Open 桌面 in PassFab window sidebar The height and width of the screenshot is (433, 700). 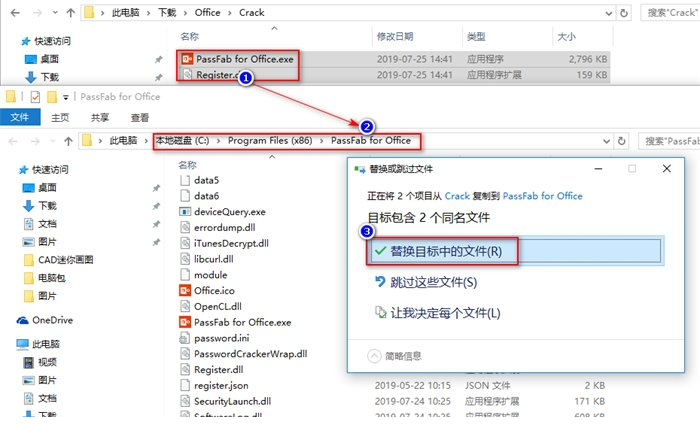[47, 188]
